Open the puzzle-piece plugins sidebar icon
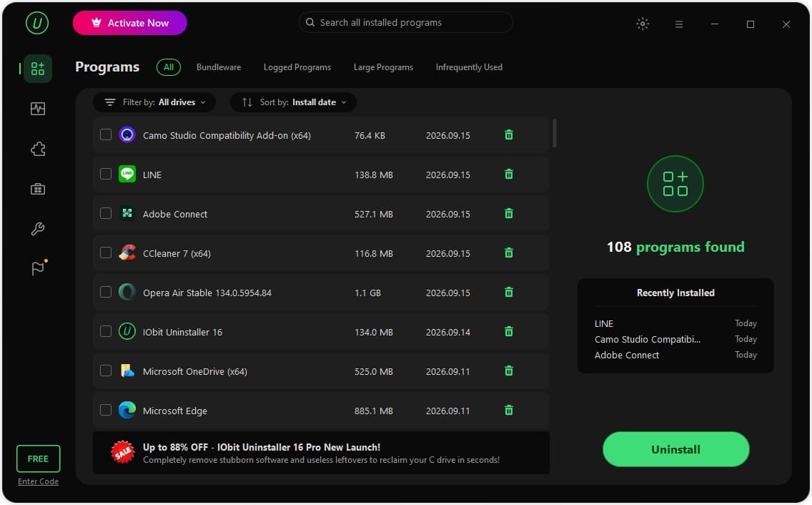812x505 pixels. click(x=38, y=149)
